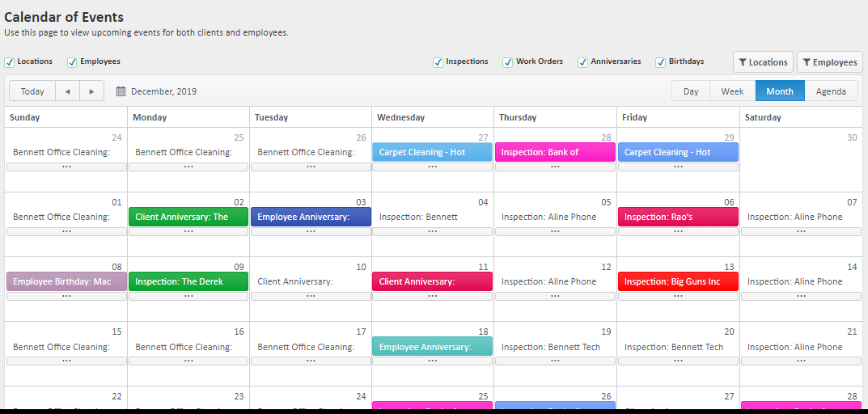Screen dimensions: 868x414
Task: Open Employee Anniversary event on the 3rd
Action: tap(311, 217)
